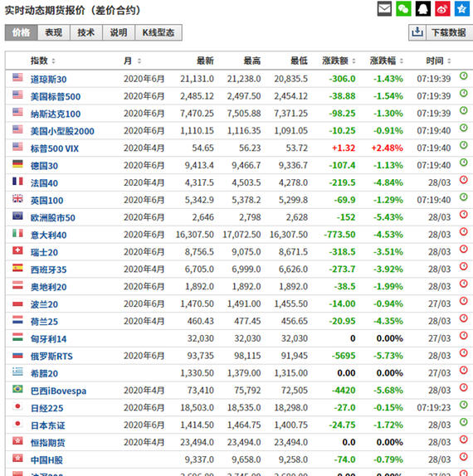Share to QQ using the penguin icon

(x=423, y=8)
